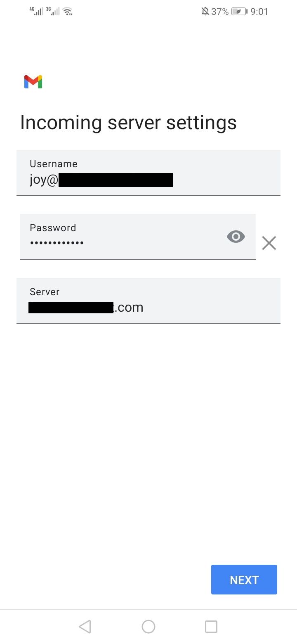Tap the Wi-Fi status icon
297x644 pixels.
coord(68,12)
